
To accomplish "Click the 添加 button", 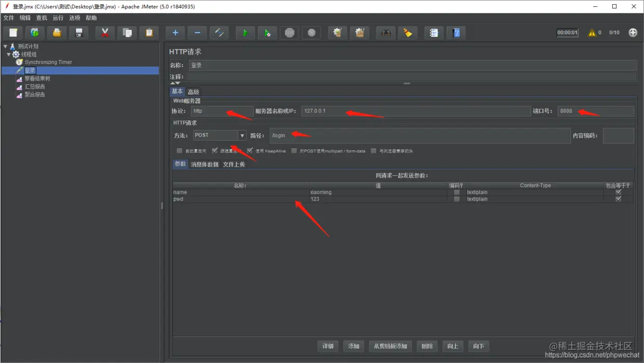I will pyautogui.click(x=354, y=346).
